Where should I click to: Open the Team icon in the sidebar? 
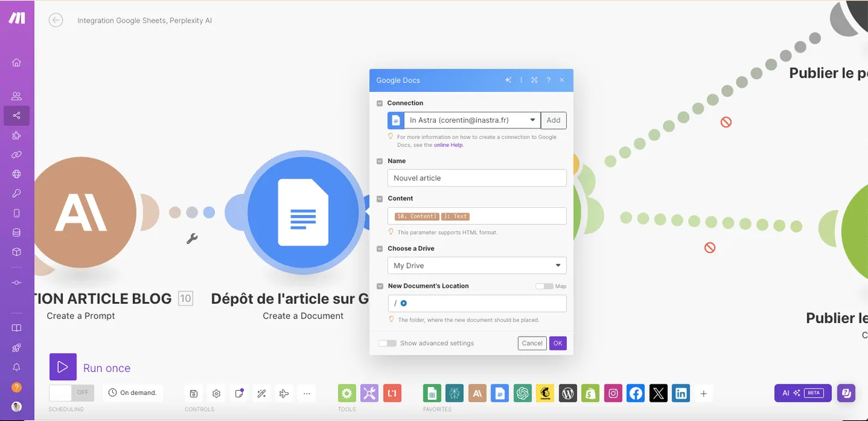17,96
